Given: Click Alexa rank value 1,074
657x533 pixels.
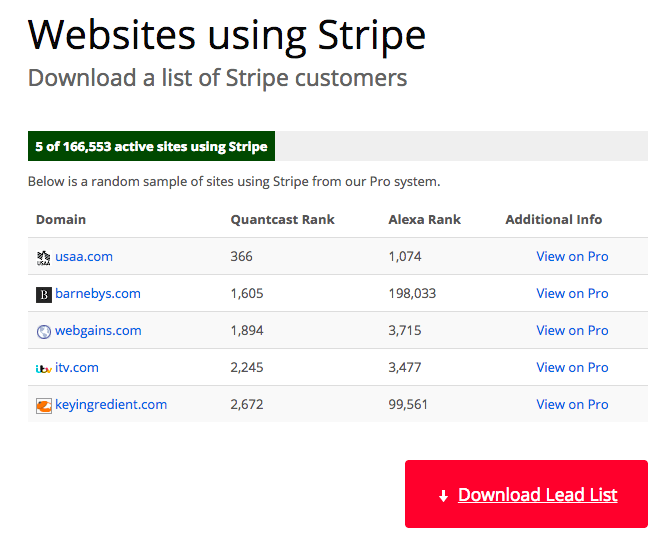Looking at the screenshot, I should (405, 256).
